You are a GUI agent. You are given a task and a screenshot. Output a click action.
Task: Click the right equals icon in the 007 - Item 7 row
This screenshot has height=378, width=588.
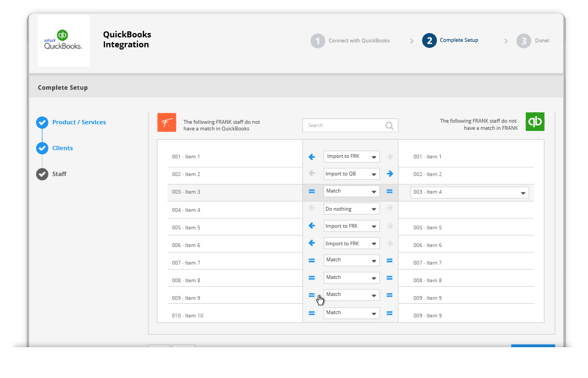tap(390, 260)
